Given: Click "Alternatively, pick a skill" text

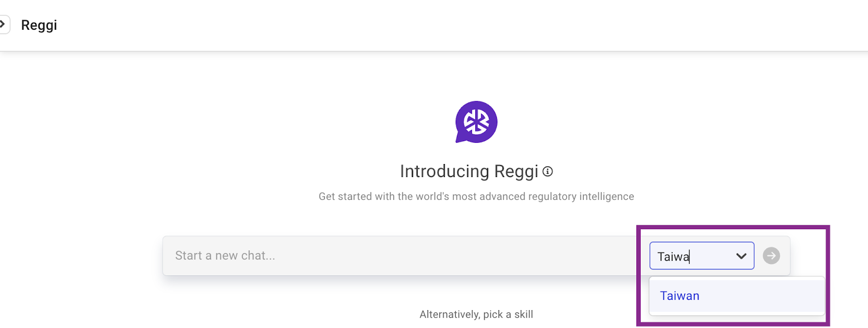Looking at the screenshot, I should [476, 314].
